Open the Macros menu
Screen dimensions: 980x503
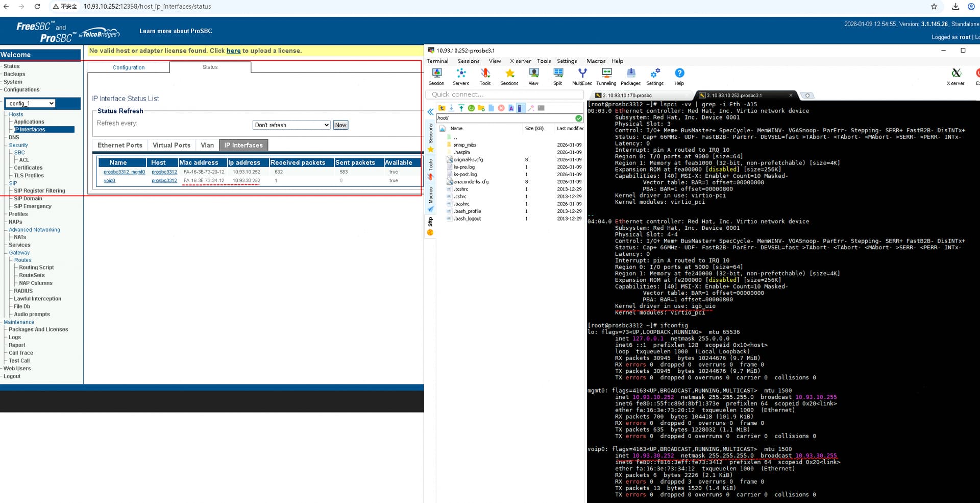pyautogui.click(x=596, y=61)
